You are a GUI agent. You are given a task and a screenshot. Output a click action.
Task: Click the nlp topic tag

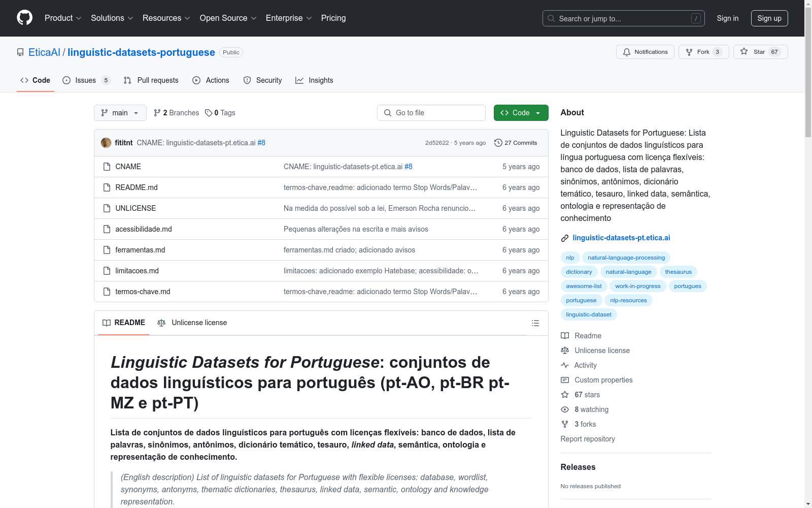pos(570,258)
